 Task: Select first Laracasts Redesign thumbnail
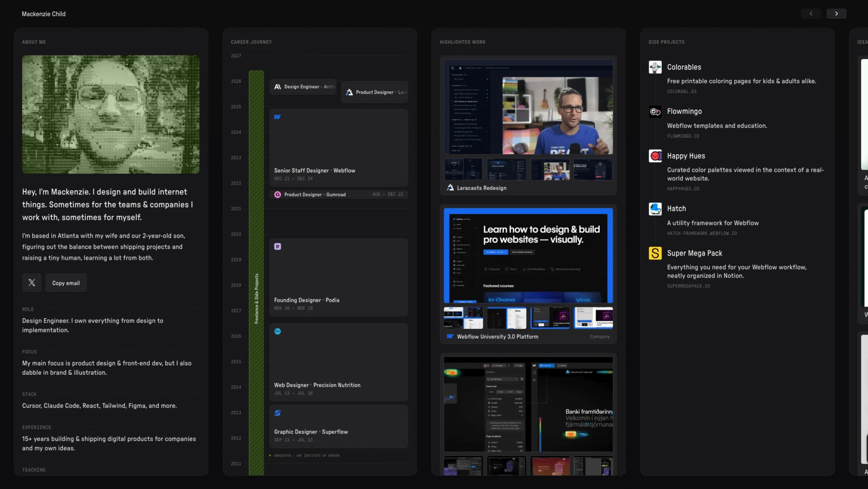pyautogui.click(x=463, y=169)
